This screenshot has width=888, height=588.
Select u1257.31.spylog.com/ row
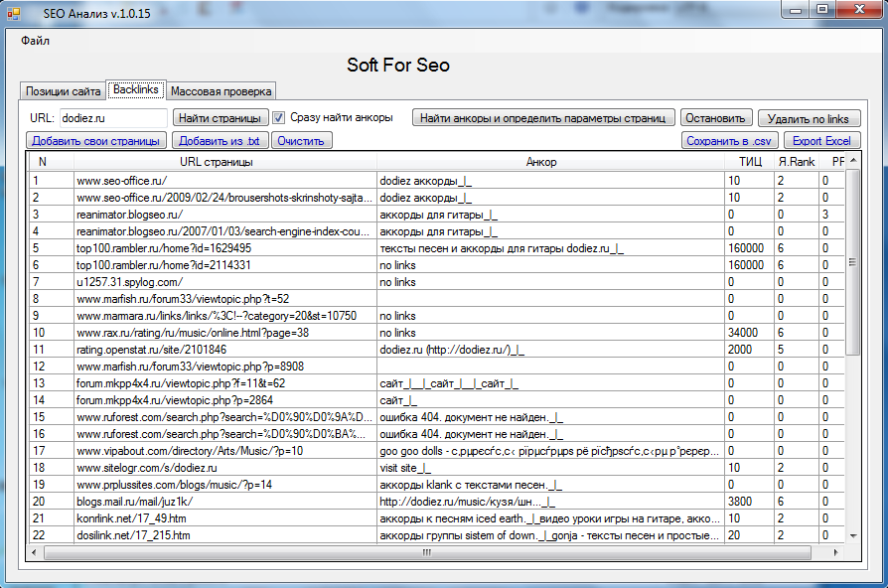coord(225,282)
